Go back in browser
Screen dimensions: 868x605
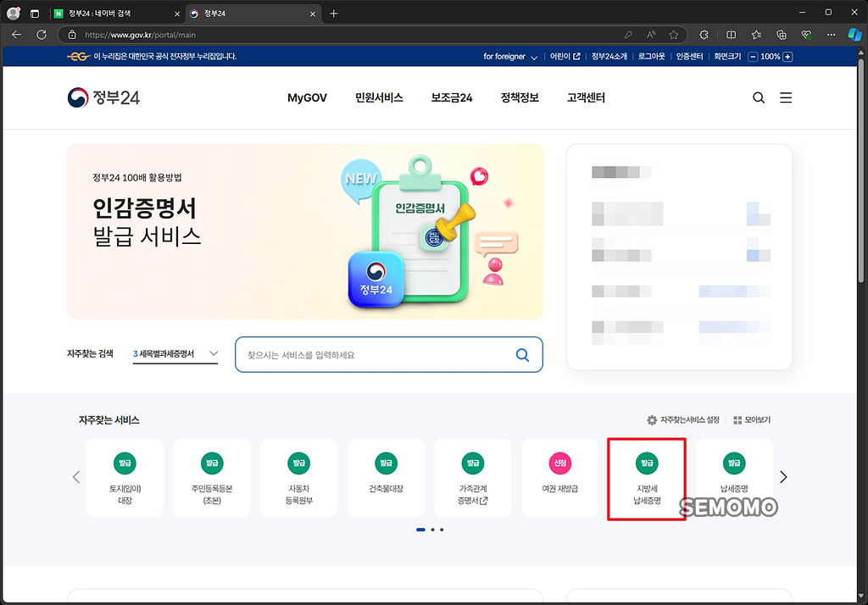(17, 35)
